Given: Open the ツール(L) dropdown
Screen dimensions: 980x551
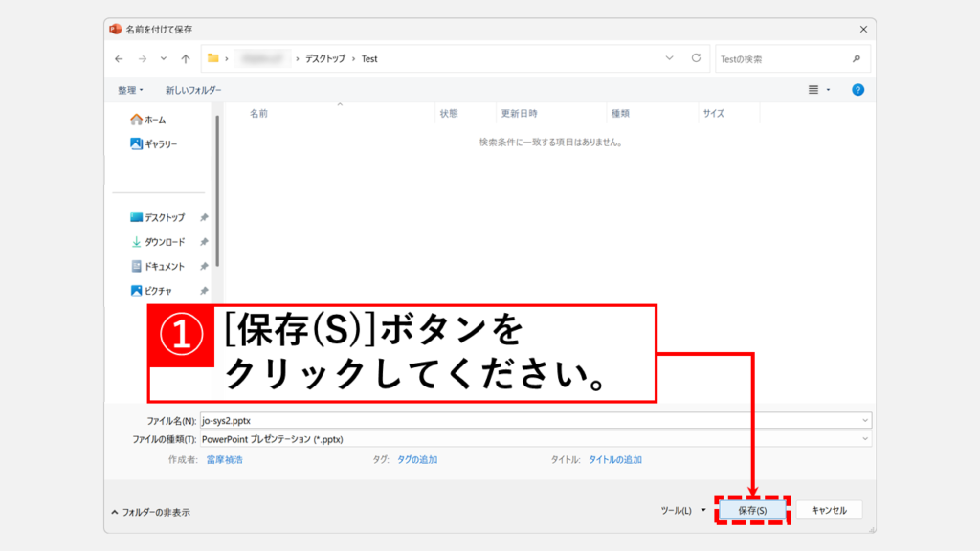Looking at the screenshot, I should coord(683,511).
